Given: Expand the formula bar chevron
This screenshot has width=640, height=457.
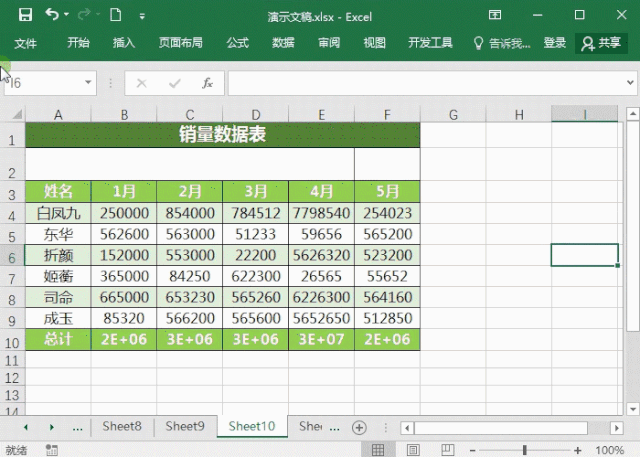Looking at the screenshot, I should [630, 83].
